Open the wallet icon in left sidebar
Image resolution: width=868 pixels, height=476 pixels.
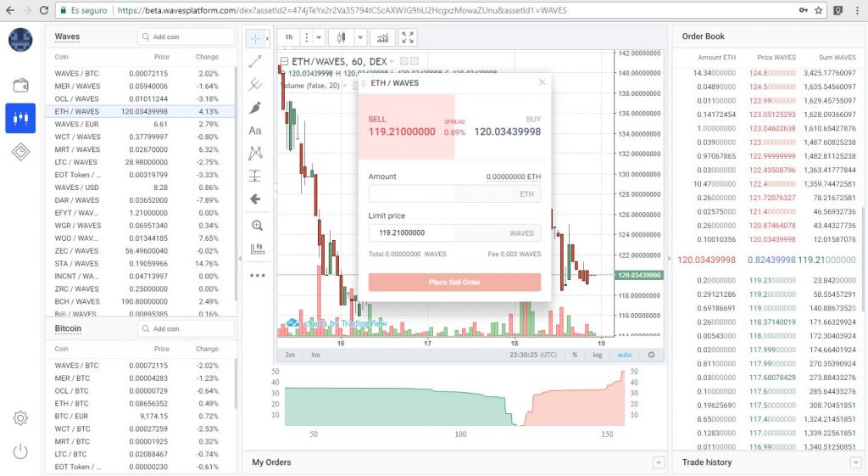point(20,85)
